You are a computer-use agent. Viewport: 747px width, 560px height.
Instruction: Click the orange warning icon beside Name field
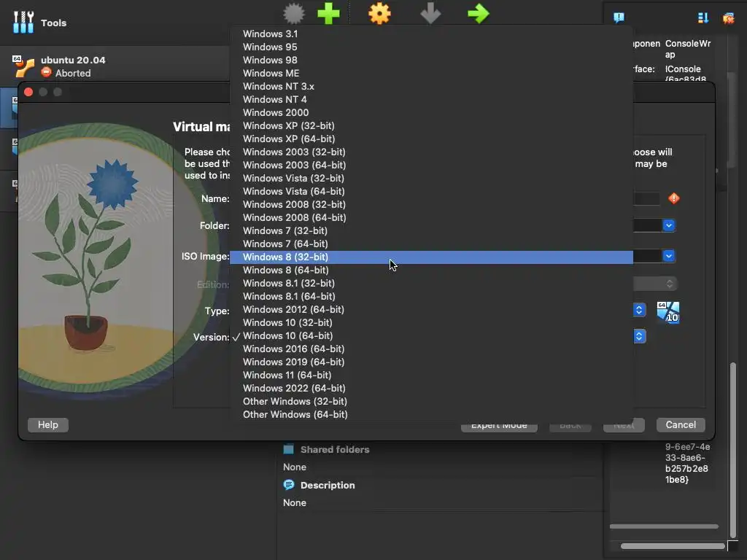click(x=673, y=198)
